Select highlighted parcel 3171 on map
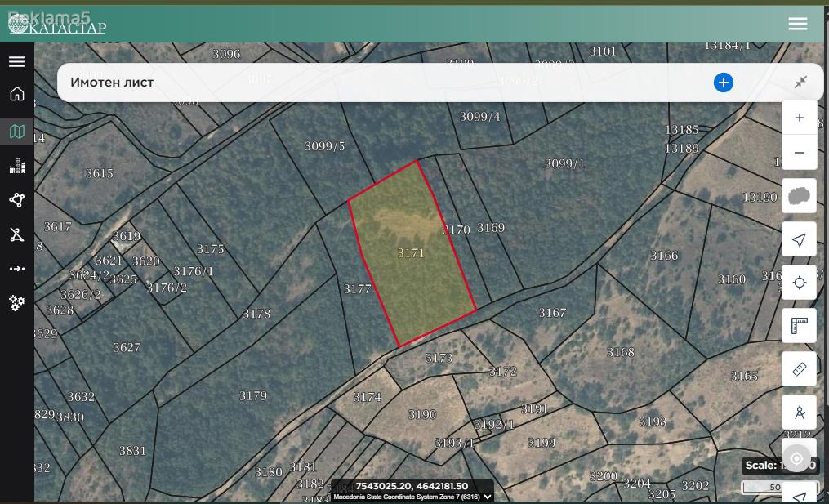Viewport: 829px width, 504px height. click(412, 253)
